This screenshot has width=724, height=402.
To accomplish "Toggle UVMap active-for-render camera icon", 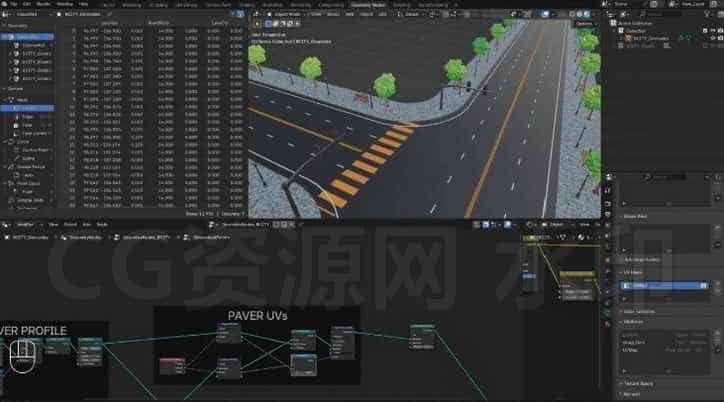I will tap(703, 286).
